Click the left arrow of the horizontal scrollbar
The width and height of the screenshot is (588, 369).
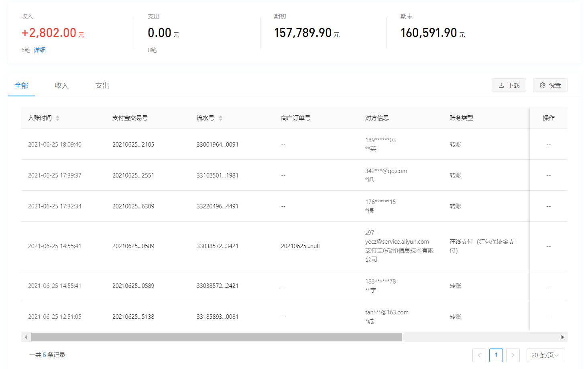tap(26, 337)
